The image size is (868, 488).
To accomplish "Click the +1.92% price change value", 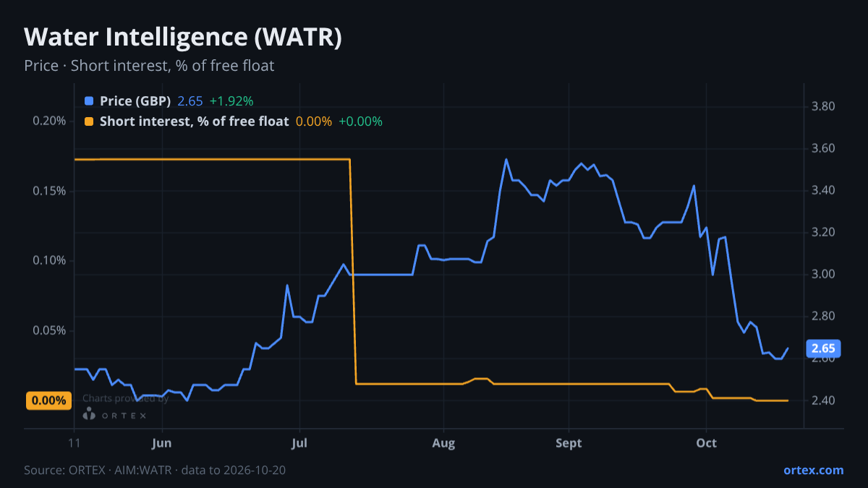I will [x=231, y=101].
